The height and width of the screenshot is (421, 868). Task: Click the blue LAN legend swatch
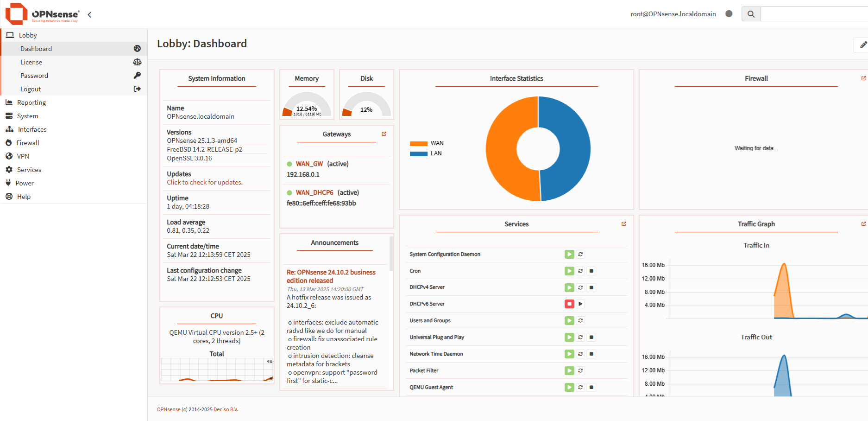[x=419, y=153]
